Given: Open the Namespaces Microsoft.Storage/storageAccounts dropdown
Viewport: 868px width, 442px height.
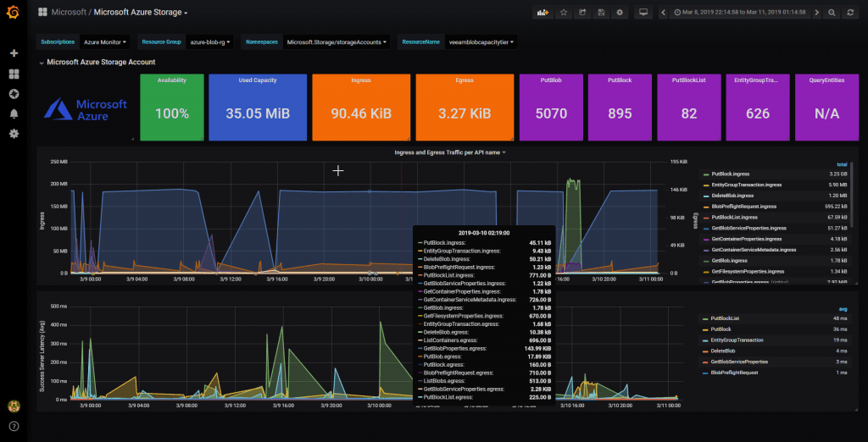Looking at the screenshot, I should click(x=336, y=41).
